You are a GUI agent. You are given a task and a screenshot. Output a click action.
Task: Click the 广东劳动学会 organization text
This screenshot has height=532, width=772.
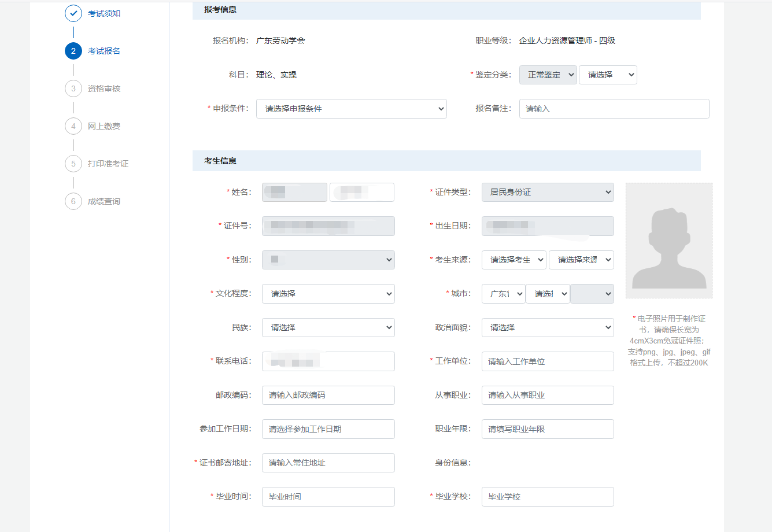pos(280,40)
